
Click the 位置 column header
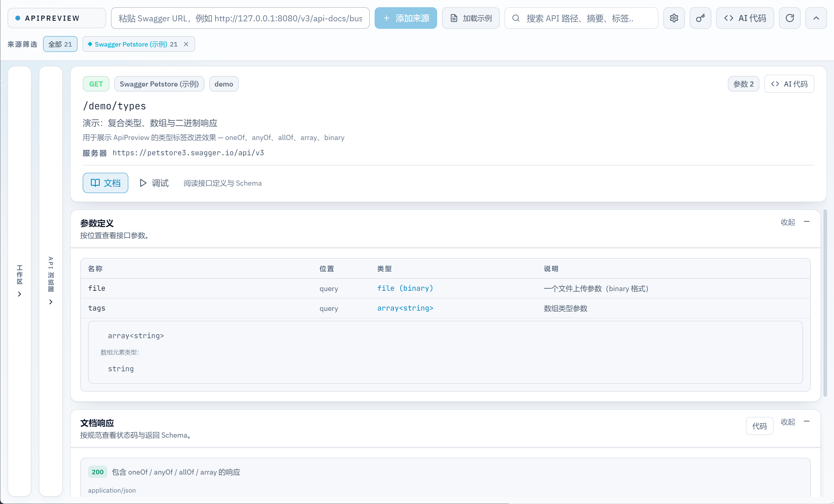pos(326,269)
